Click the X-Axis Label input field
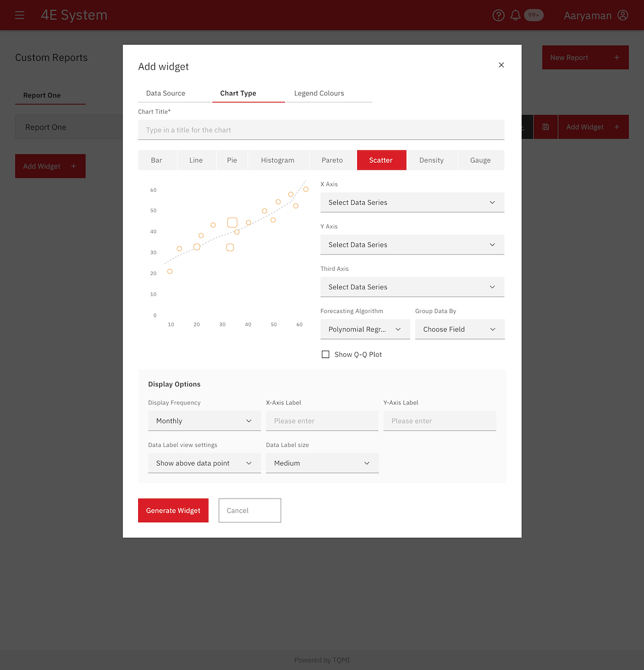Screen dimensions: 644x670 (322, 421)
